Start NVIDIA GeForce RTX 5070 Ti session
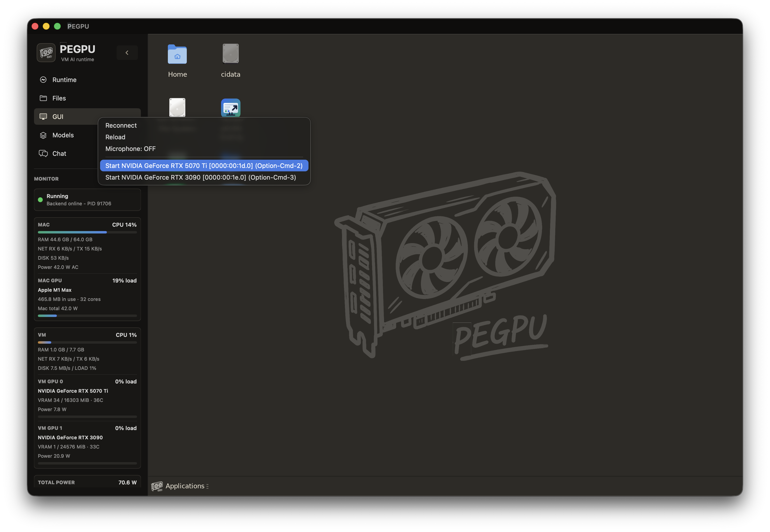This screenshot has height=532, width=770. coord(204,166)
